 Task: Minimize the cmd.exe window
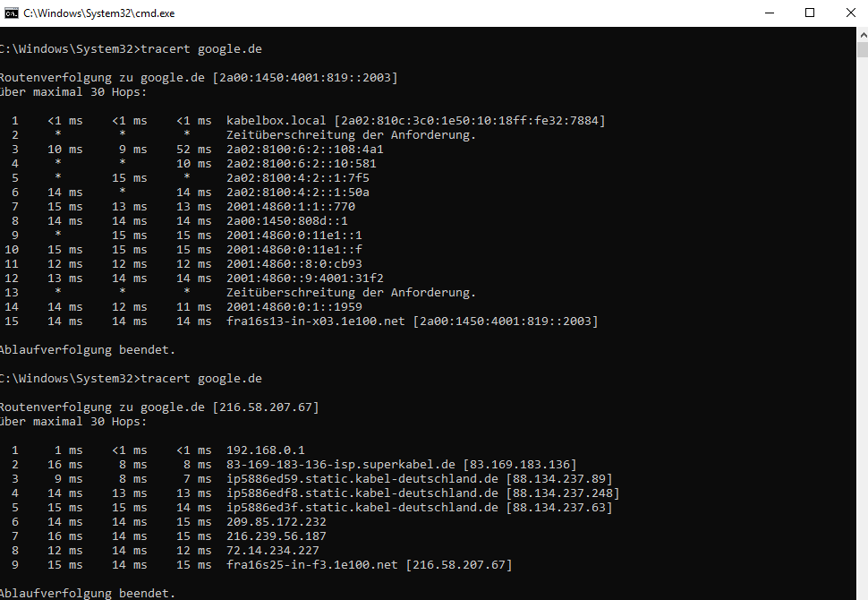770,13
